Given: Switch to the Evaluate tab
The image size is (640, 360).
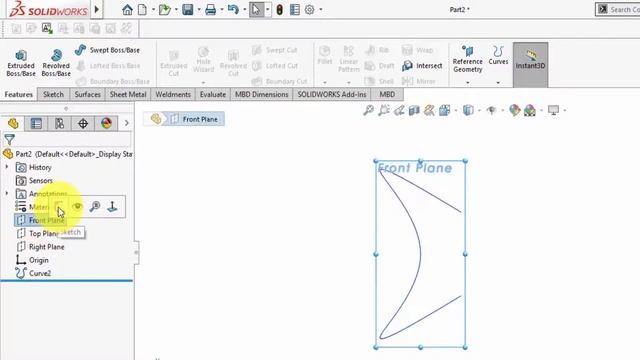Looking at the screenshot, I should click(x=213, y=95).
